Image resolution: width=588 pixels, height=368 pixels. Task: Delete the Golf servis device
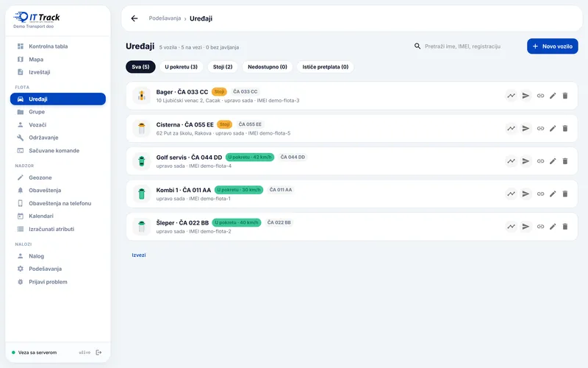point(565,161)
